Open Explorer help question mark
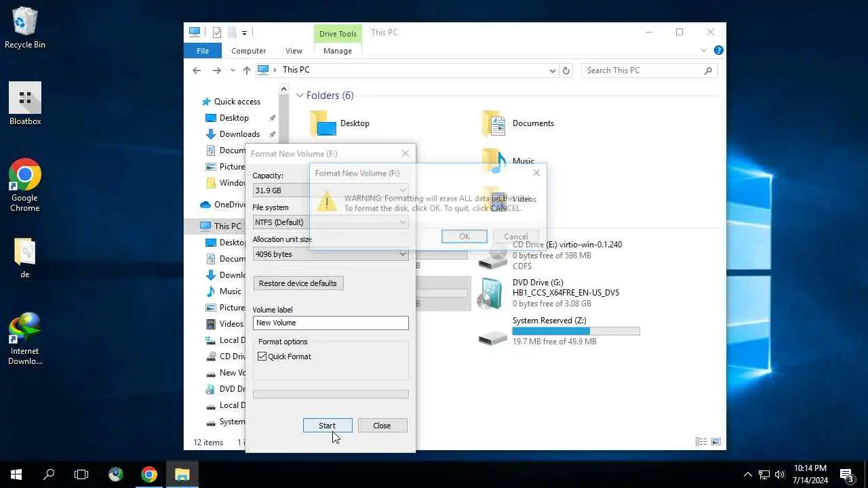 tap(719, 50)
